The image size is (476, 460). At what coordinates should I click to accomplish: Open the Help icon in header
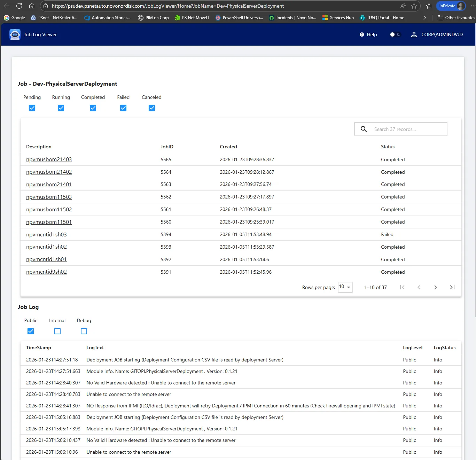[x=362, y=34]
